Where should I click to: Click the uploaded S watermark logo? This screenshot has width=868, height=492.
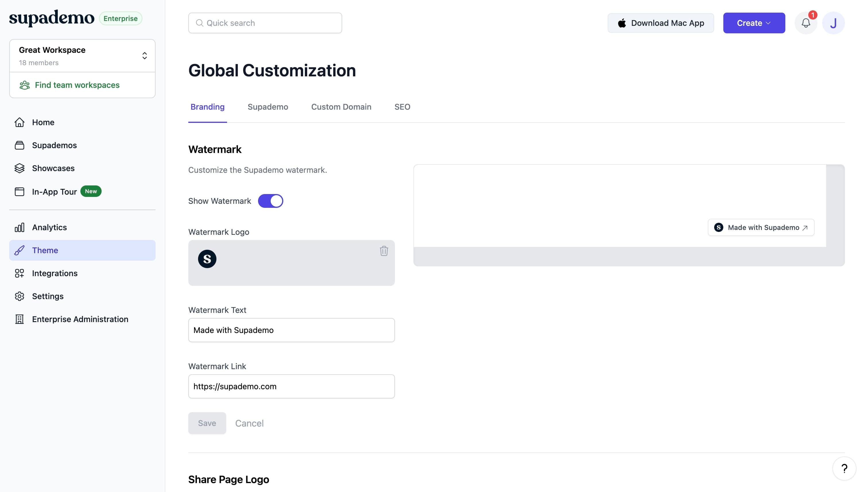coord(207,259)
